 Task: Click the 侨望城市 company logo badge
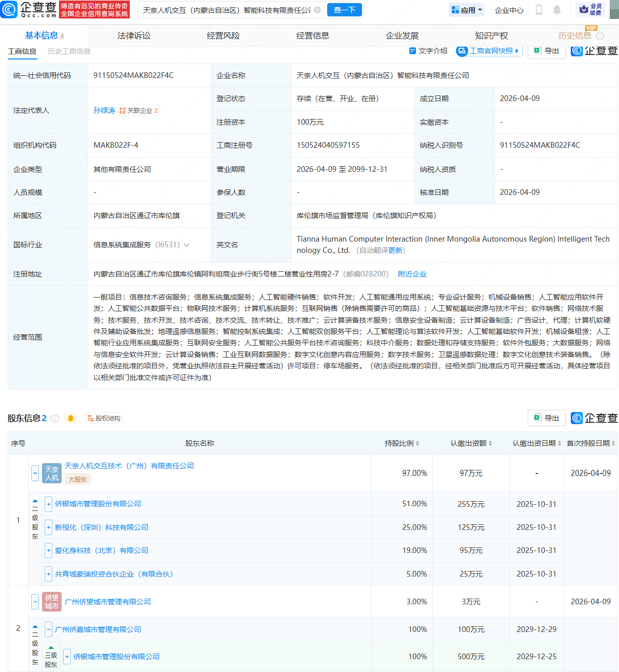(52, 602)
